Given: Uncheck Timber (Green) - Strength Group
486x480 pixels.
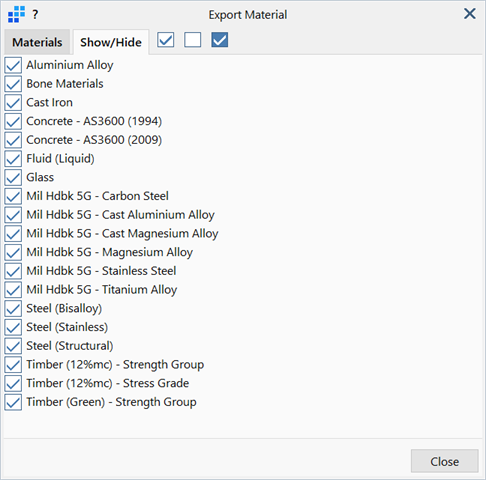Looking at the screenshot, I should (13, 402).
